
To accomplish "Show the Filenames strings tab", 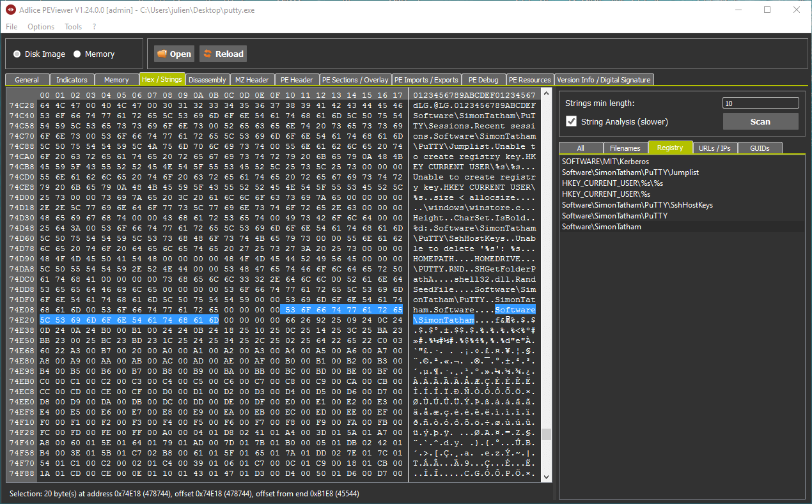I will [x=625, y=148].
